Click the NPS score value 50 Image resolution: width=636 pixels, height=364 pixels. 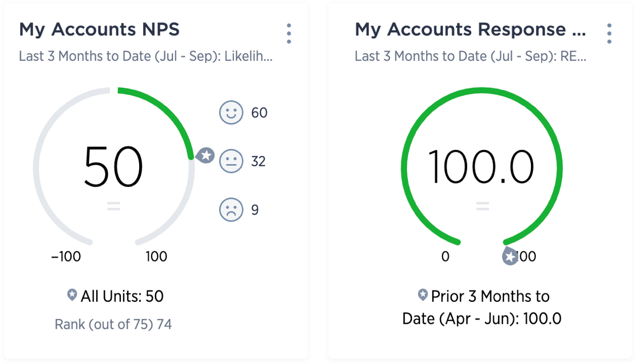113,166
